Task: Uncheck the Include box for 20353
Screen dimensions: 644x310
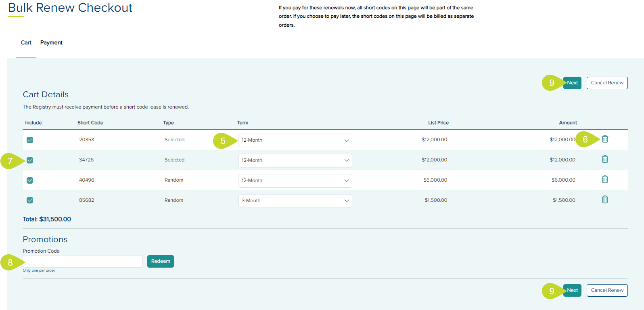Action: pyautogui.click(x=30, y=140)
